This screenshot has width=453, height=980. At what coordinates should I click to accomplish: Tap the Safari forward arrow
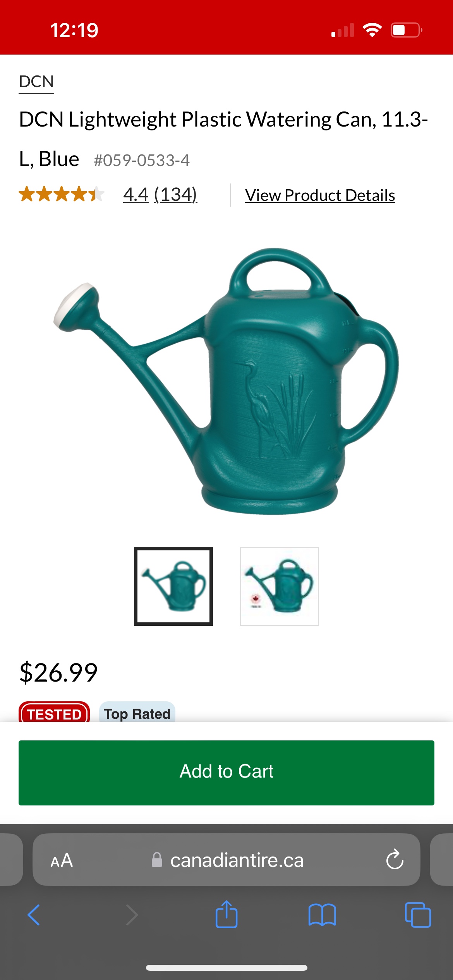132,915
